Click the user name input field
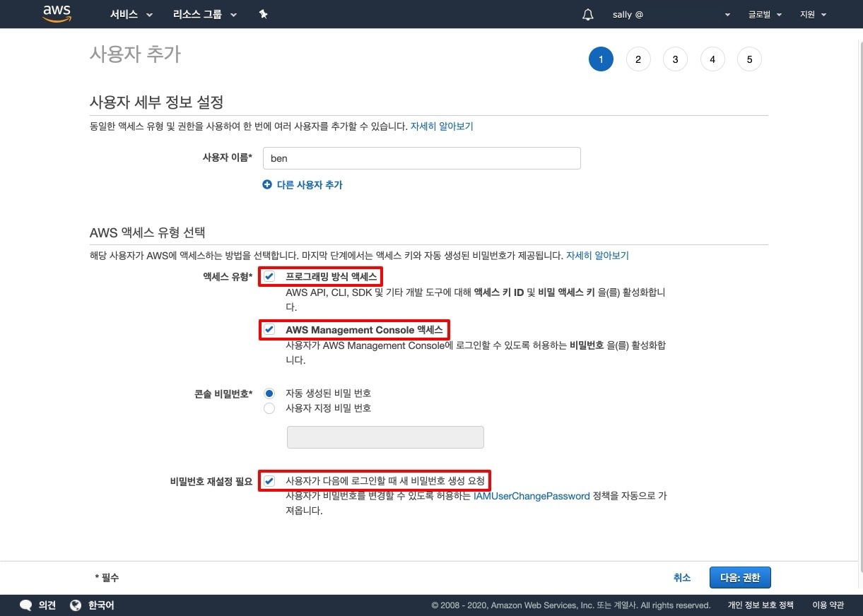 tap(421, 158)
